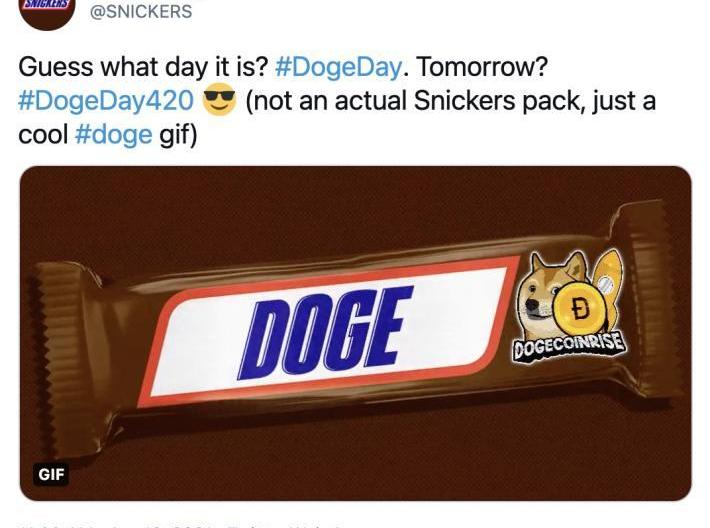This screenshot has width=710, height=528.
Task: Click the DOGECOINRISE banner text
Action: 569,347
